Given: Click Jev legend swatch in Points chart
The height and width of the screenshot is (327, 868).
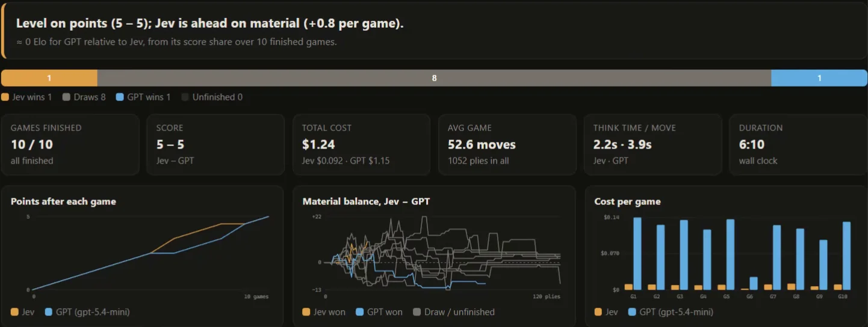Looking at the screenshot, I should pyautogui.click(x=15, y=312).
